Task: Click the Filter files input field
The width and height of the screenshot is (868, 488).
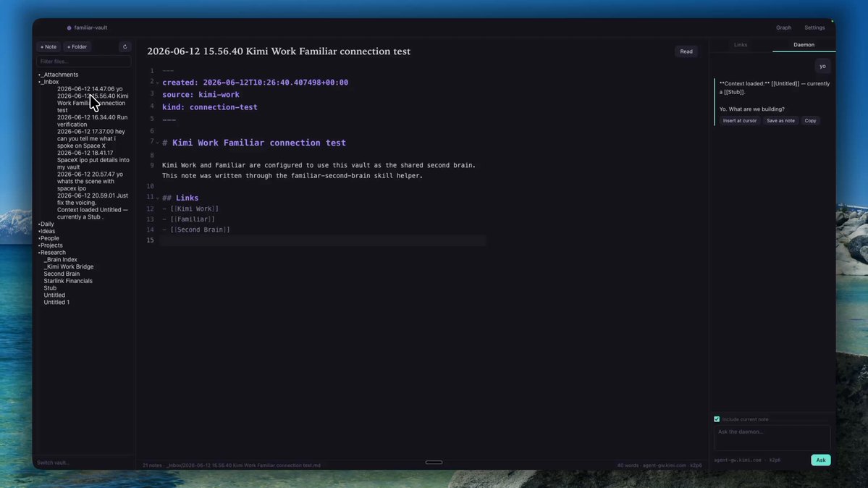Action: pos(83,62)
